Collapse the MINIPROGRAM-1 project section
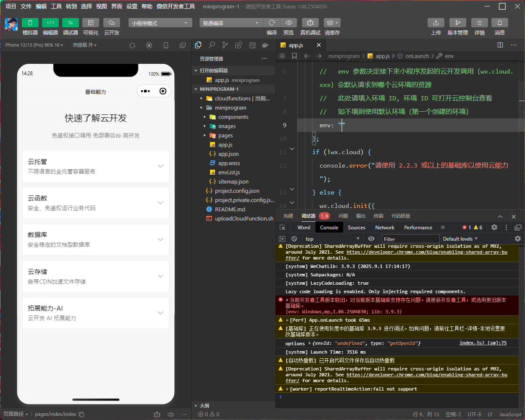 coord(233,89)
